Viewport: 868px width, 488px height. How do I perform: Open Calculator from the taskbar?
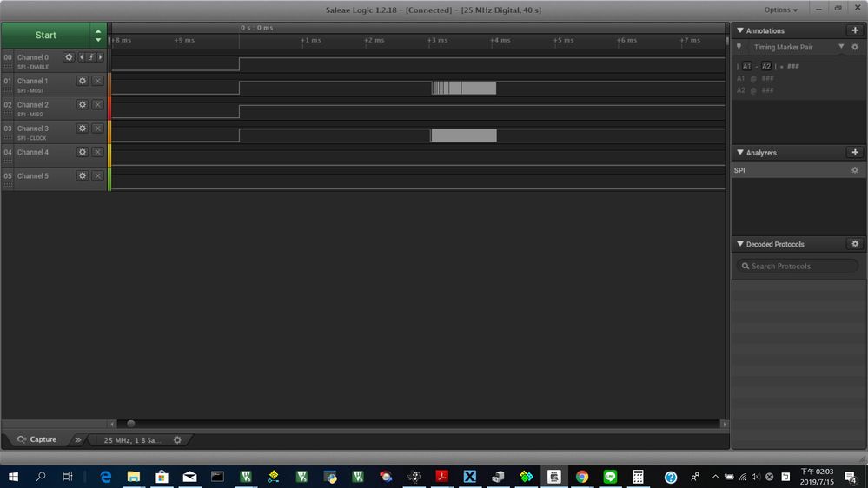pyautogui.click(x=639, y=477)
